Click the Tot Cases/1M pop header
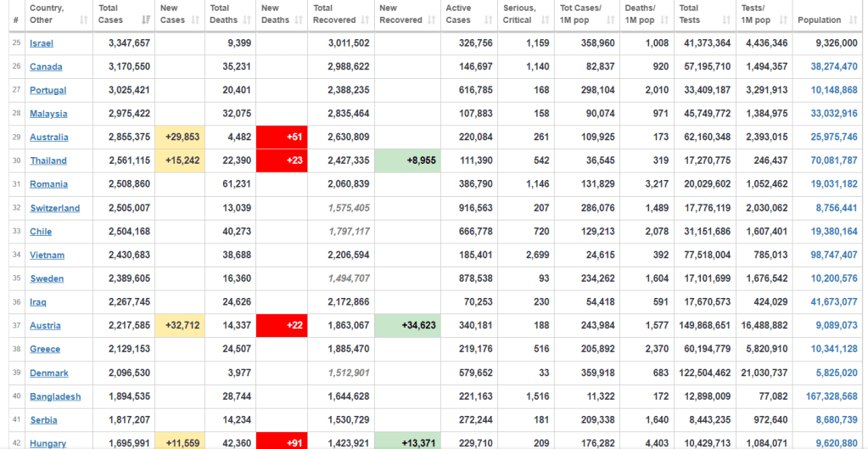 [x=581, y=14]
